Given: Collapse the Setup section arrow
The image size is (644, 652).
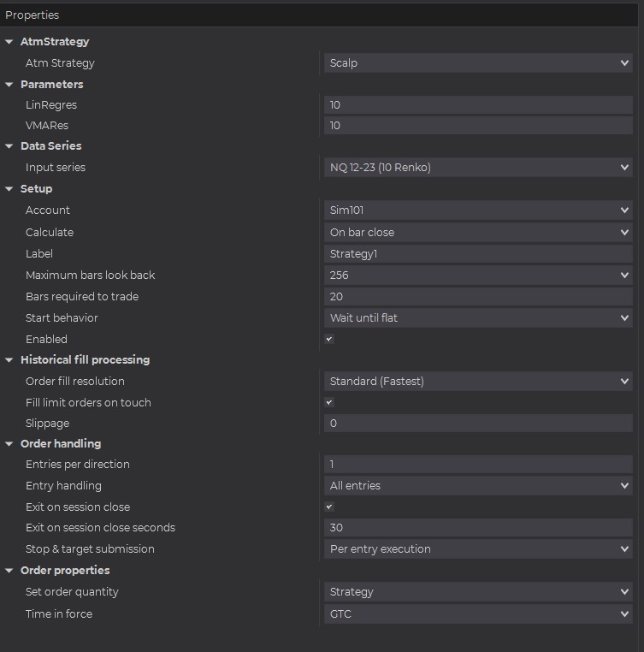Looking at the screenshot, I should [x=9, y=189].
